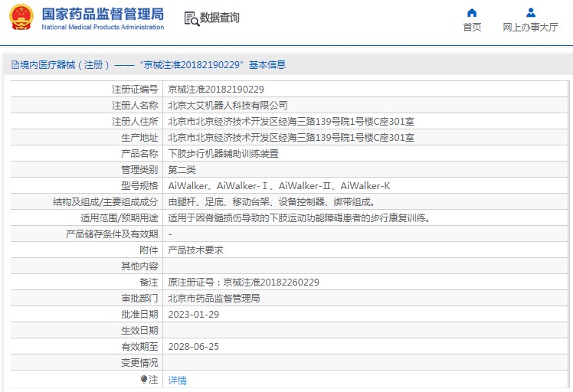Select 北京大艾机器人科技有限公司 cell
573x392 pixels.
228,106
